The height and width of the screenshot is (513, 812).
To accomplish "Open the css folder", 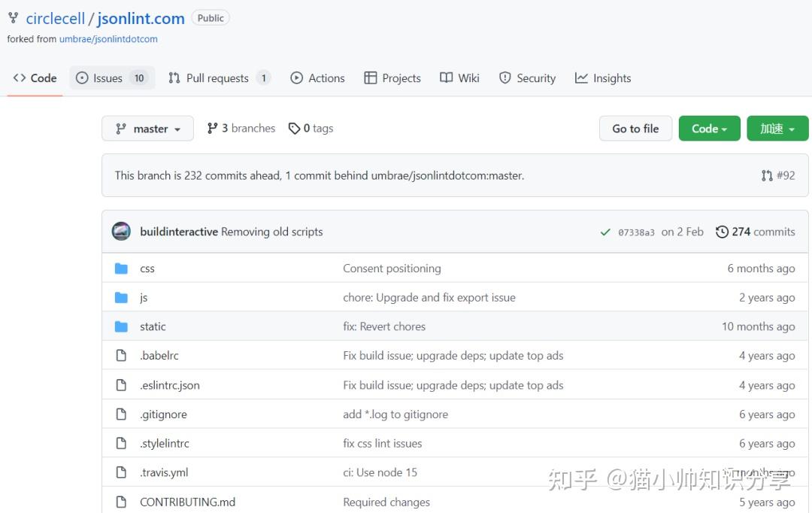I will [x=147, y=269].
